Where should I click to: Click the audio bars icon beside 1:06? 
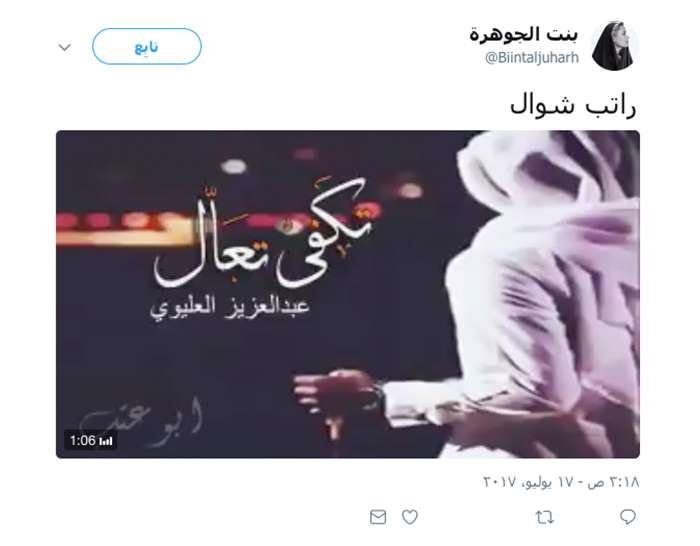click(x=106, y=441)
